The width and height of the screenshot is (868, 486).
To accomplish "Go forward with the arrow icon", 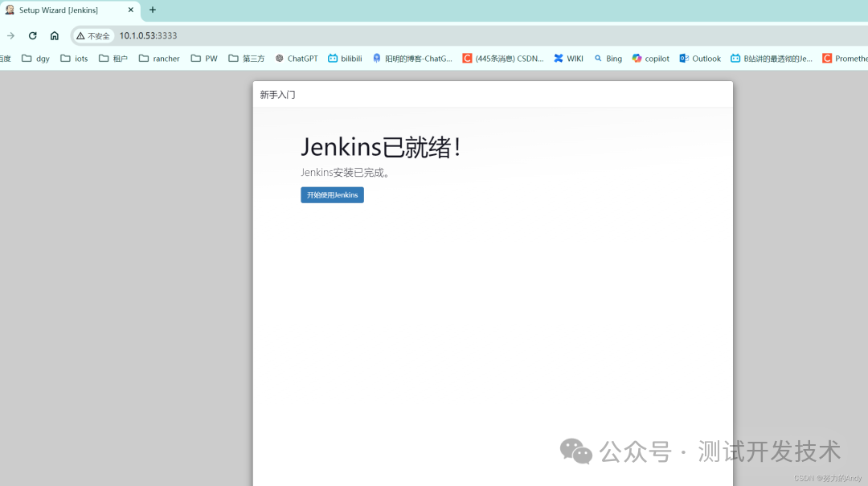I will tap(10, 35).
